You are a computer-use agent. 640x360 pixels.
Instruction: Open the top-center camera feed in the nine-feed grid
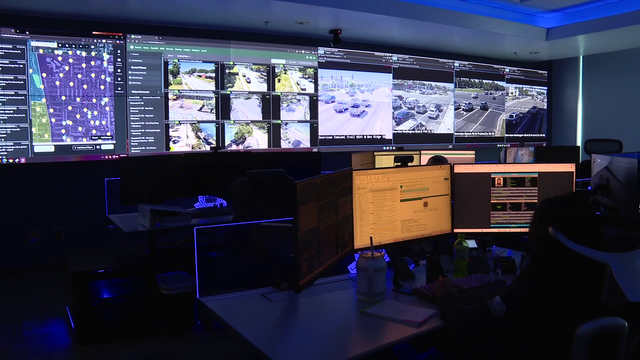[x=246, y=78]
